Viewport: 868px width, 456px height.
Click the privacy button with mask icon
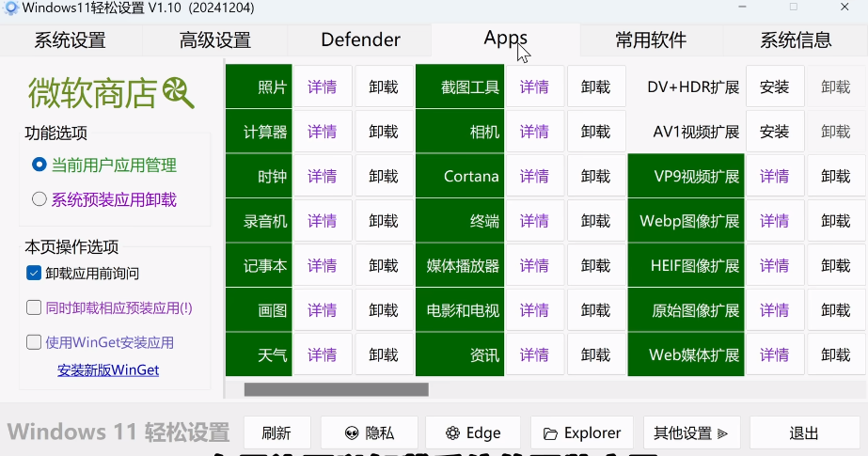pos(369,432)
